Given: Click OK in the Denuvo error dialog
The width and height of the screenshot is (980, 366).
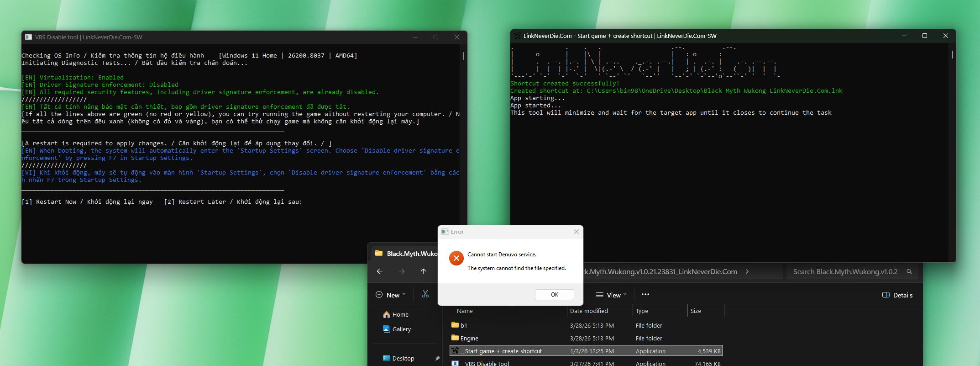Looking at the screenshot, I should point(554,295).
